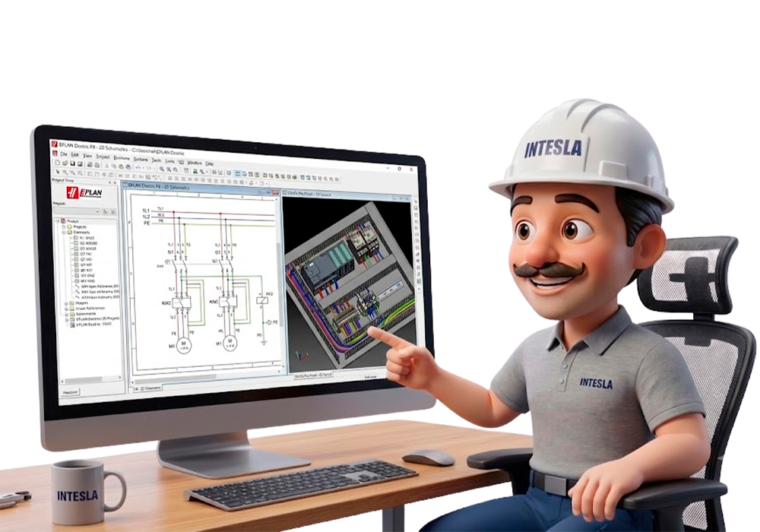Collapse the Connects folder node
Image resolution: width=760 pixels, height=532 pixels.
click(x=64, y=232)
